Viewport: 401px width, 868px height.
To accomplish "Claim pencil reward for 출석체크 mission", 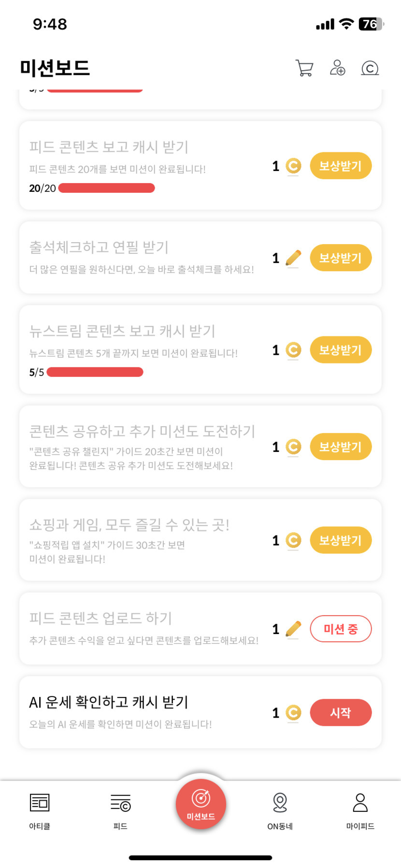I will tap(341, 258).
